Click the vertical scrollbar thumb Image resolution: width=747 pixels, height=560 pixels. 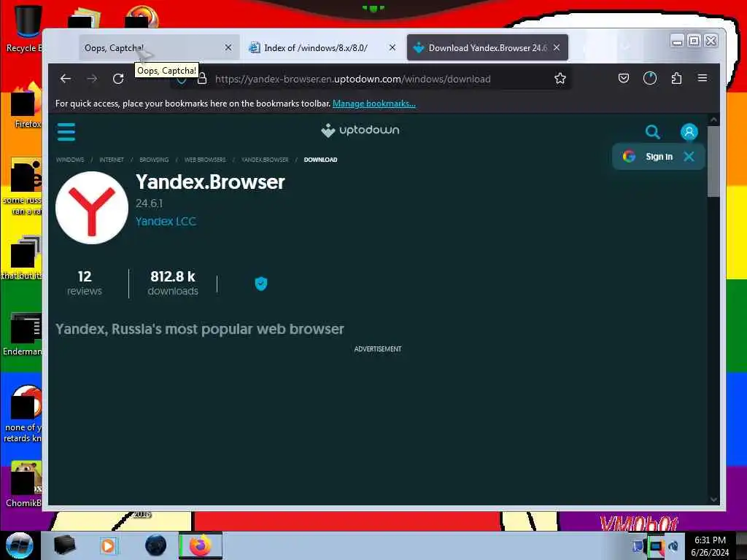713,161
